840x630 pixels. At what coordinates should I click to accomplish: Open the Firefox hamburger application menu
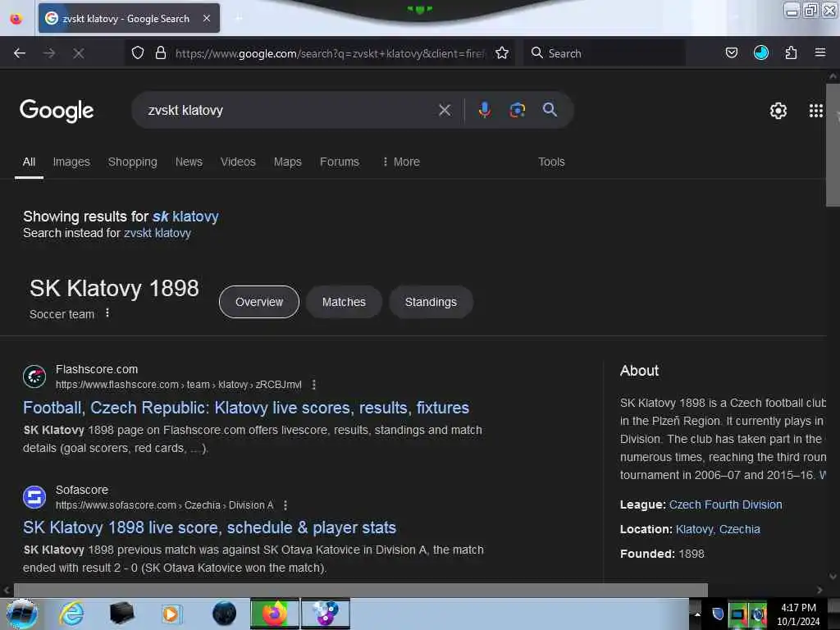coord(820,52)
